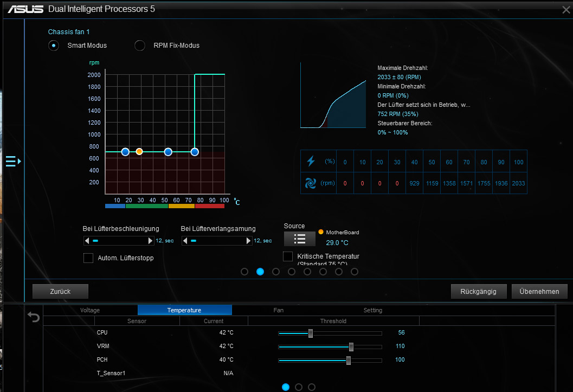This screenshot has width=573, height=392.
Task: Click the CPU sensor row label
Action: (102, 332)
